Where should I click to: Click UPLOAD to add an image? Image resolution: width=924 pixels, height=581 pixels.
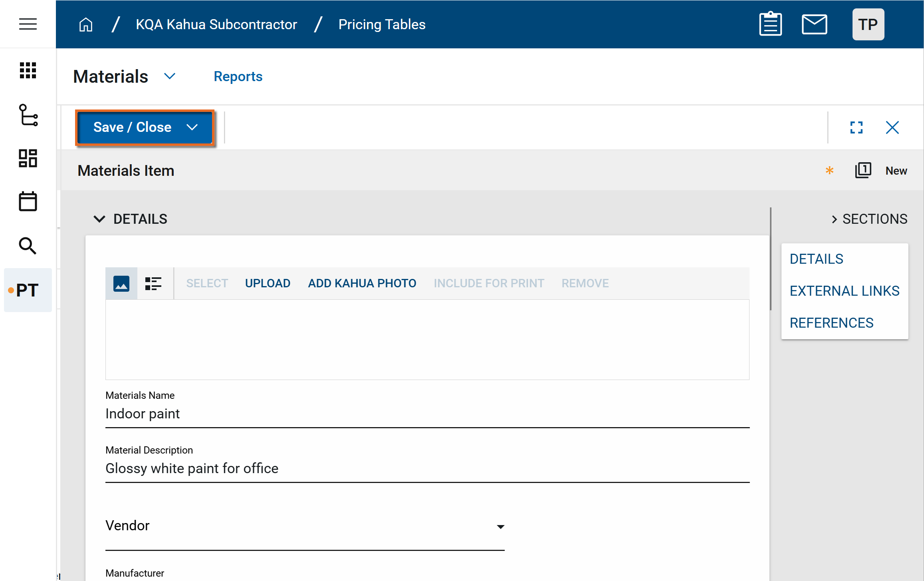268,283
